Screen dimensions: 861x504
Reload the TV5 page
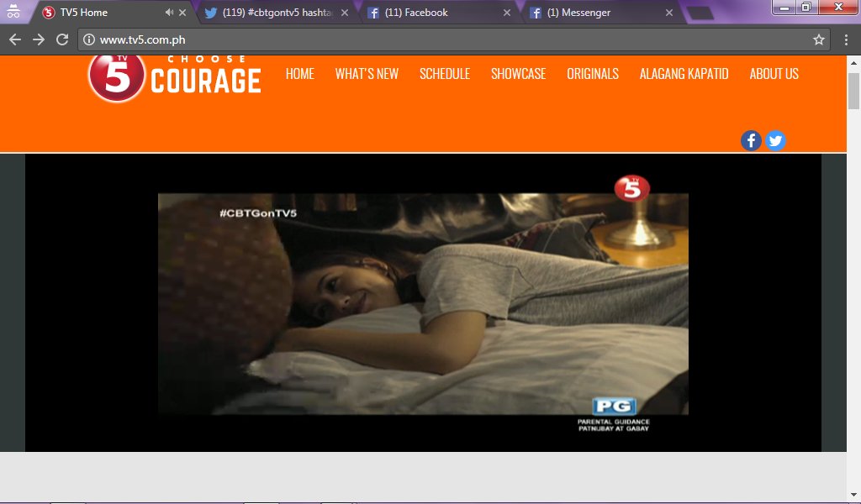tap(62, 39)
